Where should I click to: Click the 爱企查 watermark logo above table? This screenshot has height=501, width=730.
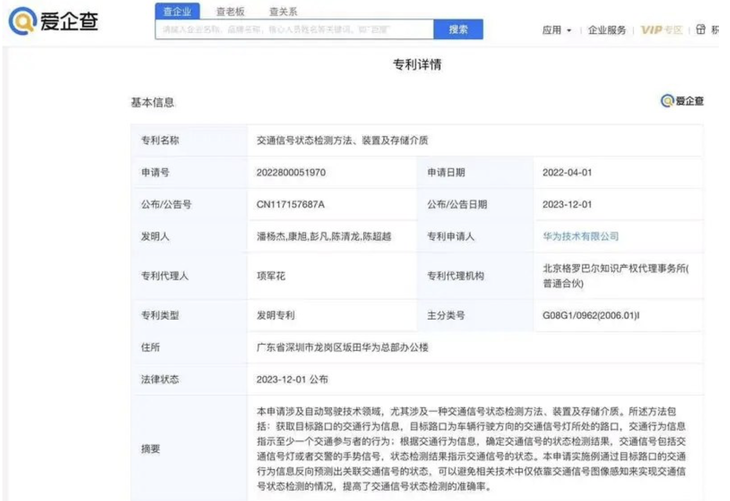682,101
